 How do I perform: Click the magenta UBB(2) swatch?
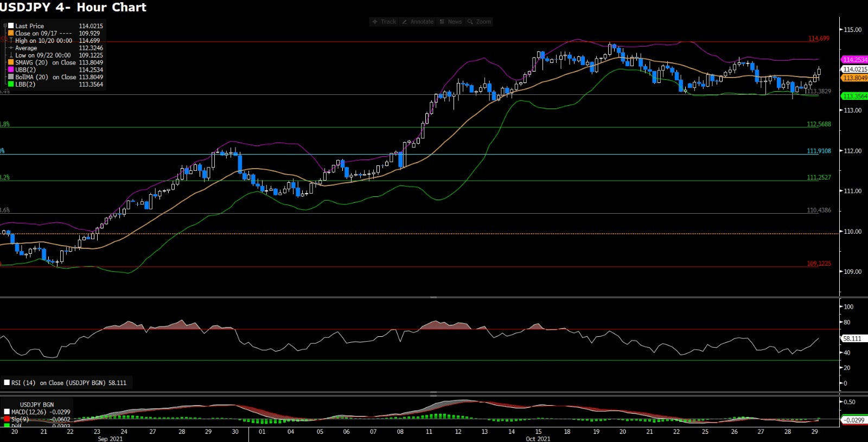11,69
